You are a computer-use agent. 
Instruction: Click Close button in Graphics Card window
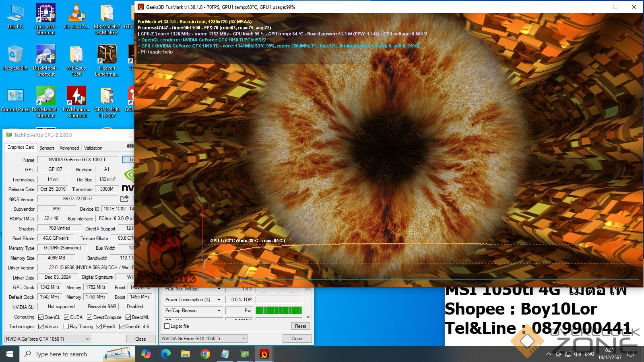pos(140,339)
